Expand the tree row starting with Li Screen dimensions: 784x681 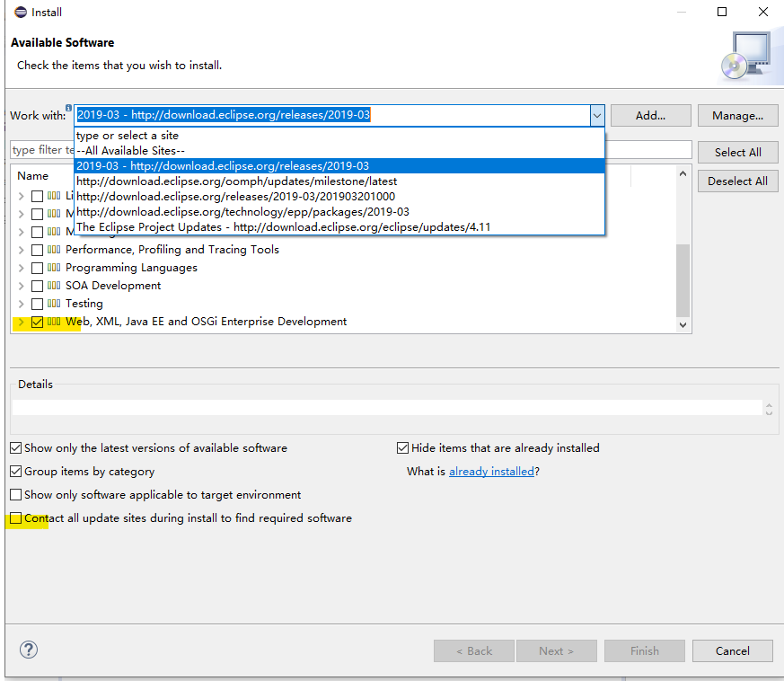(21, 196)
